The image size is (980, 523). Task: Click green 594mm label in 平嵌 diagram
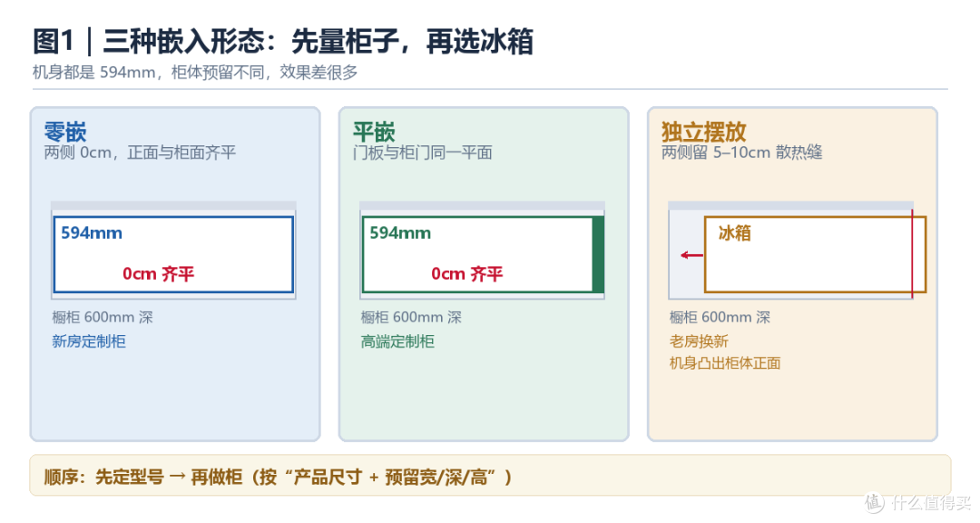coord(400,233)
